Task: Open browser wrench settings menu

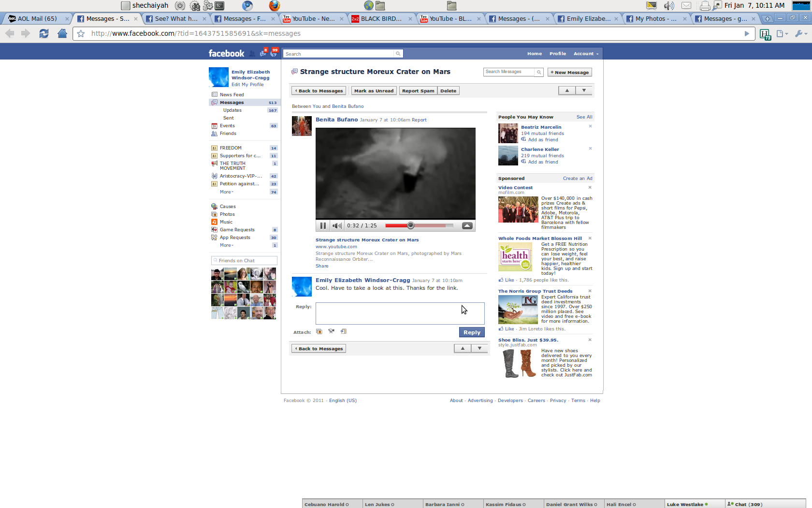Action: (x=800, y=33)
